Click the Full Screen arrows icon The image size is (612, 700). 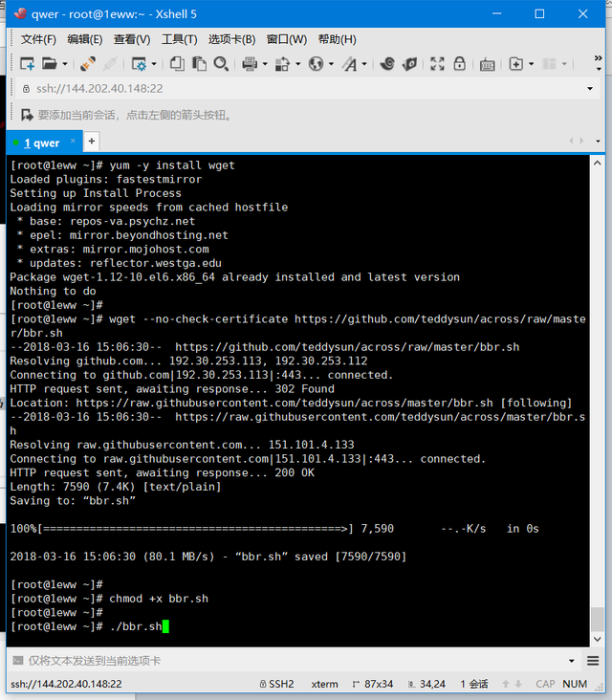437,64
